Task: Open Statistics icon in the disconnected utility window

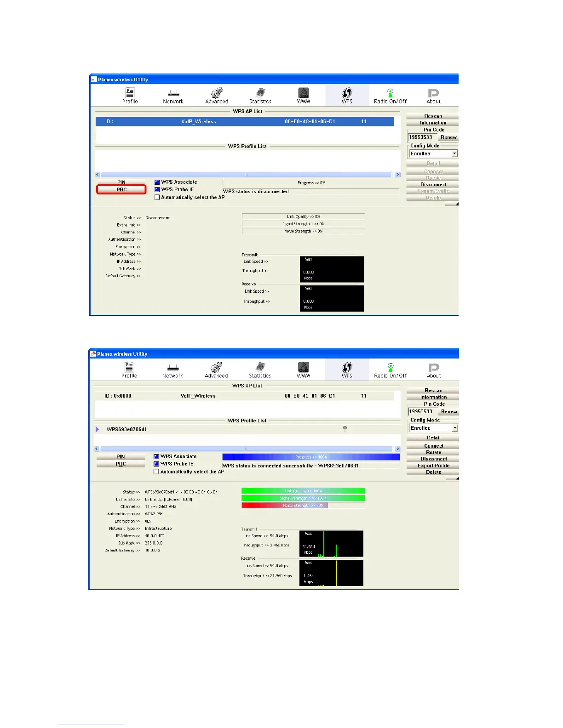Action: (x=260, y=96)
